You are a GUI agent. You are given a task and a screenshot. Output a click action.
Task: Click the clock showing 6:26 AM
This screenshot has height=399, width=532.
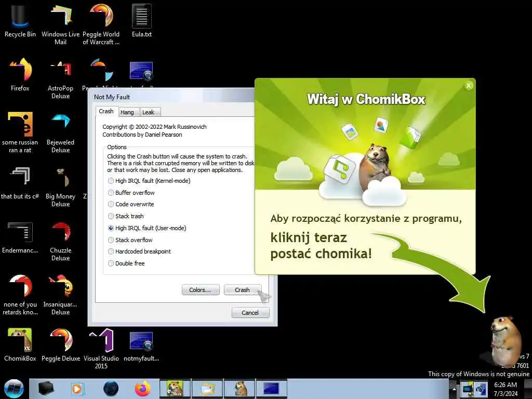tap(506, 389)
